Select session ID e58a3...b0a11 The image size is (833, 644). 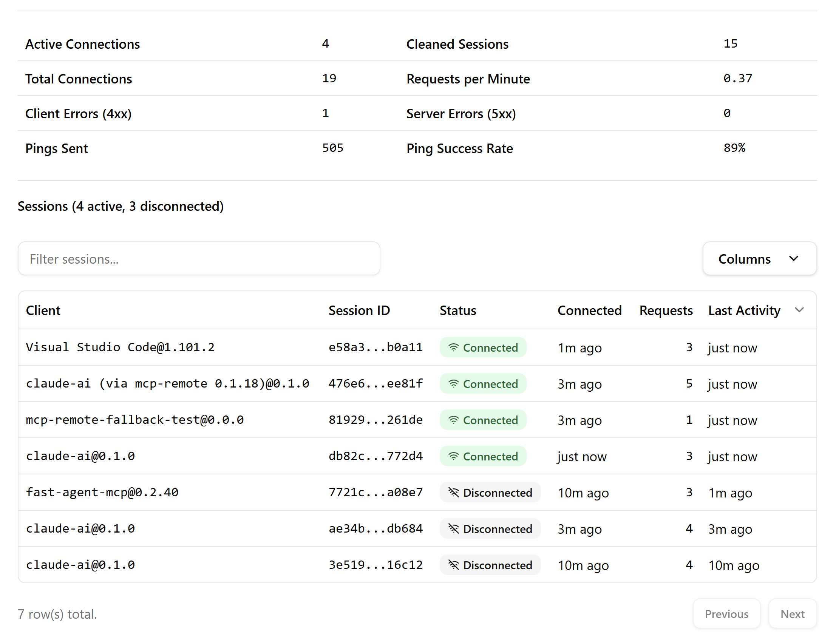tap(376, 347)
